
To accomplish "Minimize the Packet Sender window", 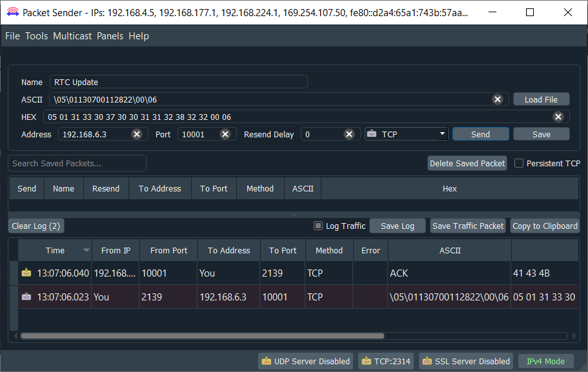I will pyautogui.click(x=492, y=12).
